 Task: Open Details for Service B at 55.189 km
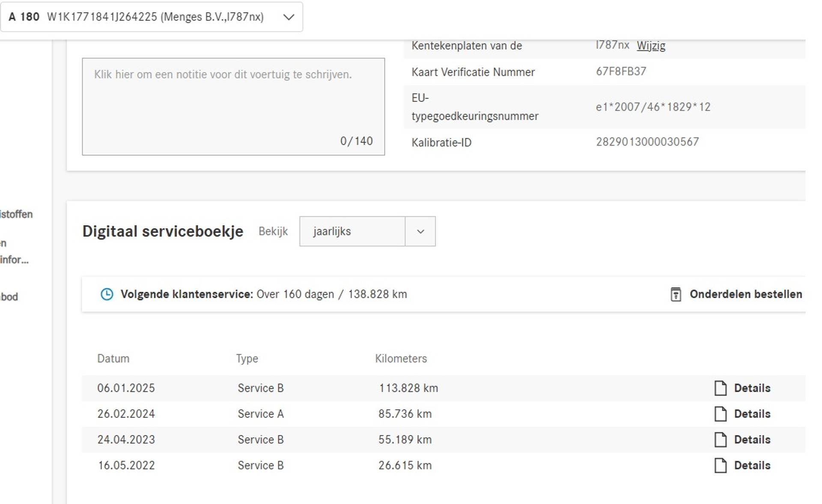coord(752,439)
